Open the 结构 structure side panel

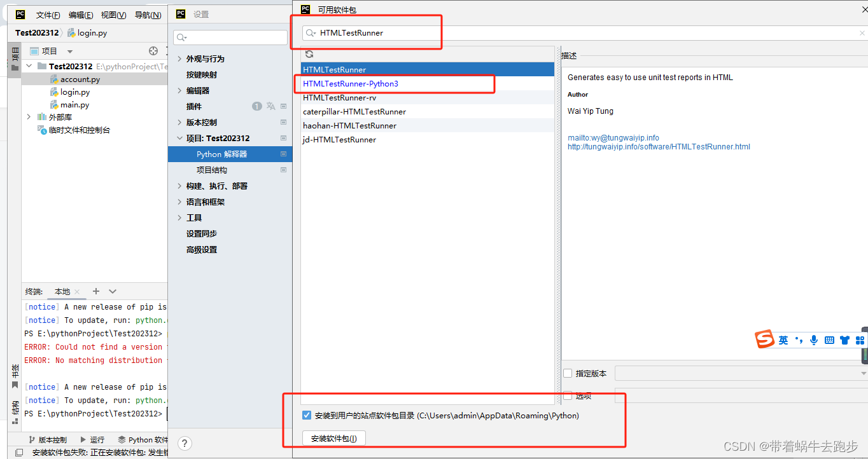coord(15,411)
